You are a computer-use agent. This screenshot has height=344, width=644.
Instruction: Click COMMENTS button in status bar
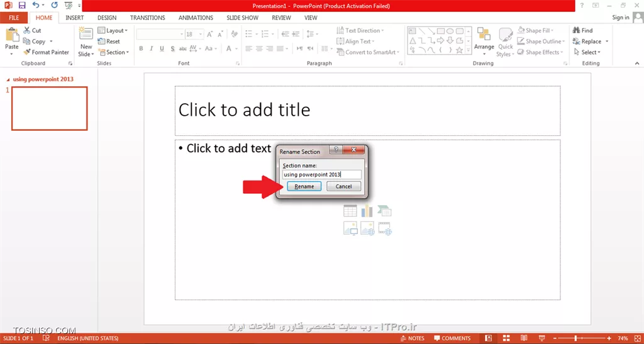click(452, 338)
